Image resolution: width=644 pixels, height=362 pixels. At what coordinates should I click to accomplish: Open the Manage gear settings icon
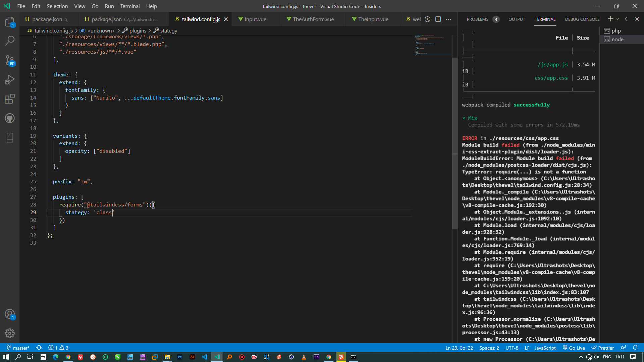point(10,333)
